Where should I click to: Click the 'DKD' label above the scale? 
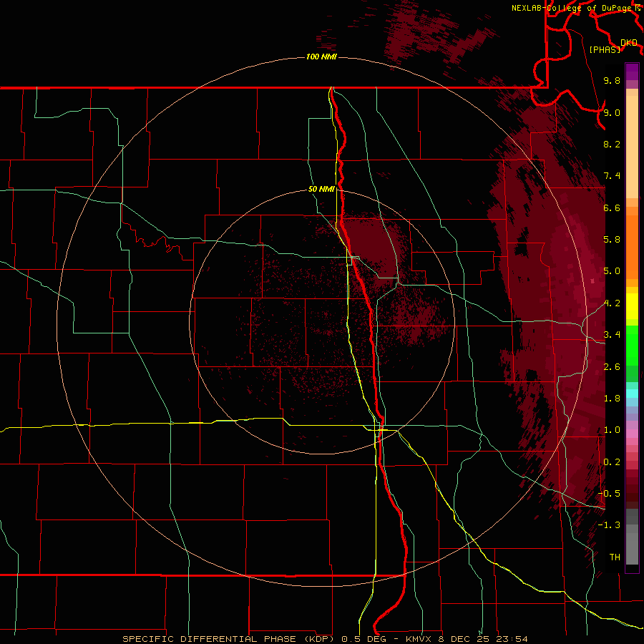tap(629, 43)
